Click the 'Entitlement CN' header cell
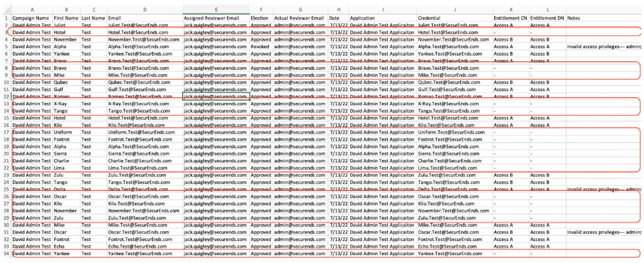The width and height of the screenshot is (644, 263). [510, 18]
